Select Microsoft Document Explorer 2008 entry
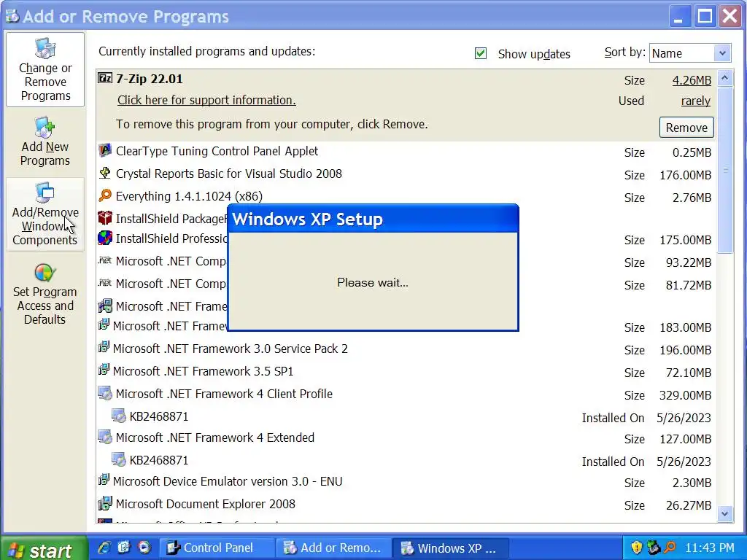The image size is (747, 560). pyautogui.click(x=405, y=505)
